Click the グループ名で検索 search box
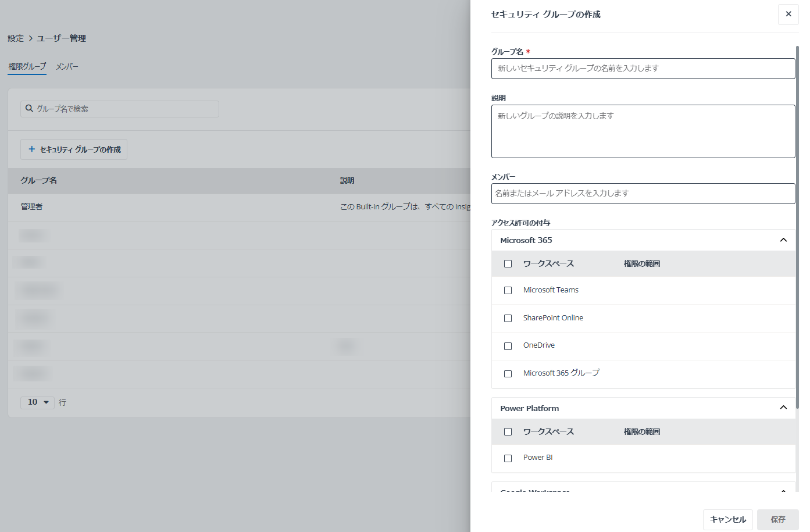The width and height of the screenshot is (810, 532). [120, 109]
